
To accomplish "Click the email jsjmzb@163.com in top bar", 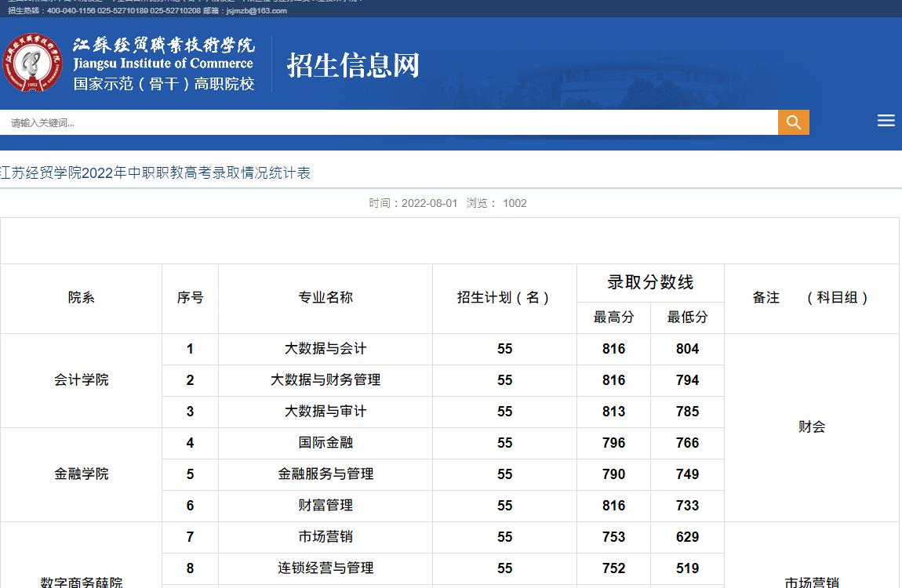I will pyautogui.click(x=256, y=10).
